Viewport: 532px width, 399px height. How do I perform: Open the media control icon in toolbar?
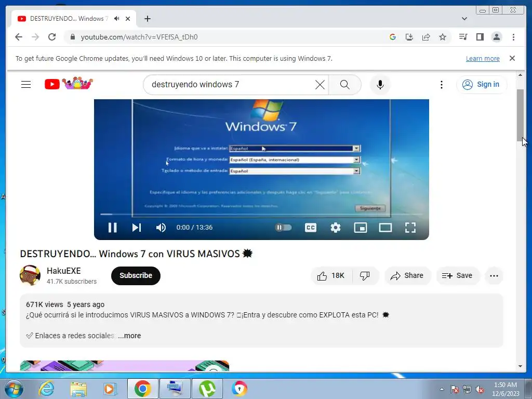pyautogui.click(x=463, y=37)
